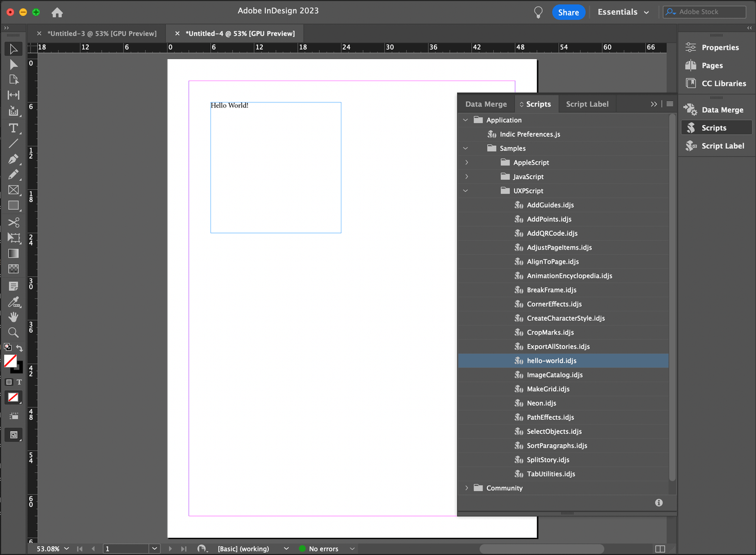Viewport: 756px width, 555px height.
Task: Select the Selection tool arrow
Action: tap(14, 49)
